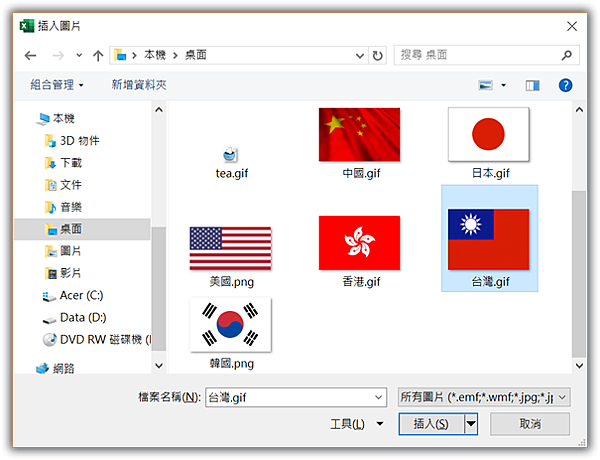This screenshot has height=460, width=600.
Task: Open the 3D 物件 folder
Action: point(72,141)
